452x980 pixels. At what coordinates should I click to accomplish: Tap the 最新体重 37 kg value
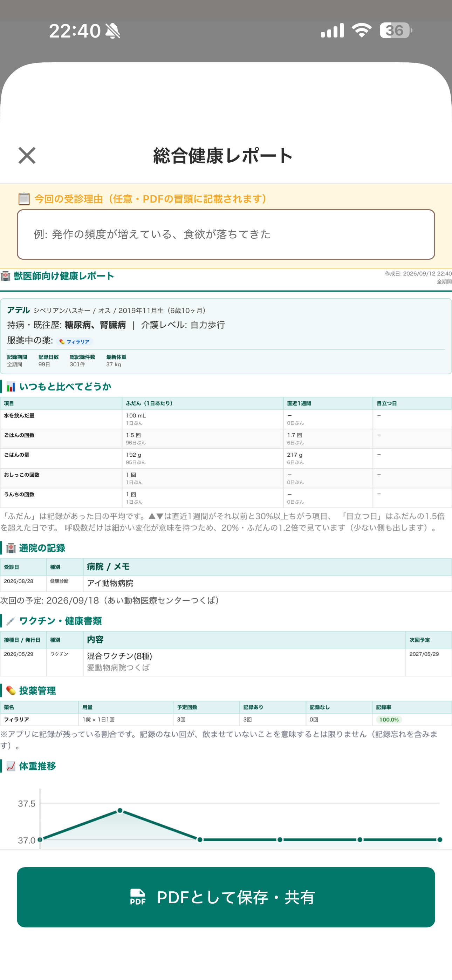click(114, 365)
